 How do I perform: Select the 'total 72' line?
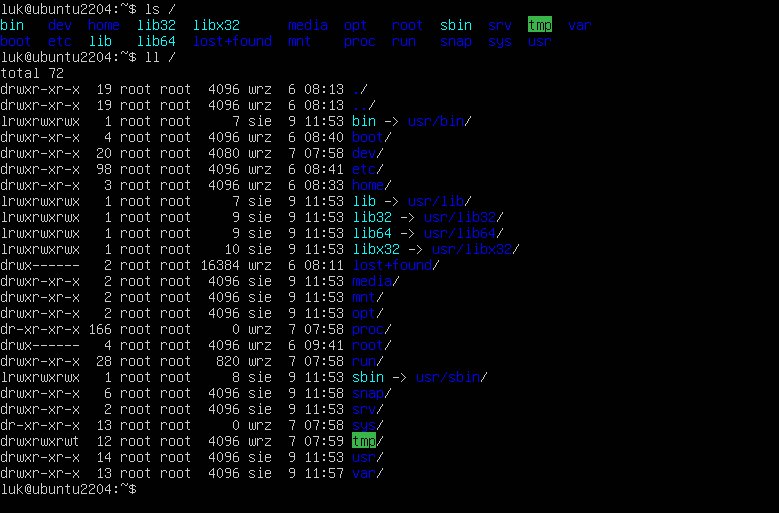(x=32, y=73)
